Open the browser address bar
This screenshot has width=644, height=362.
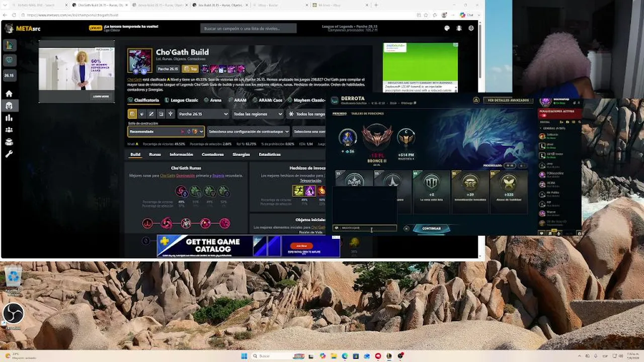216,15
